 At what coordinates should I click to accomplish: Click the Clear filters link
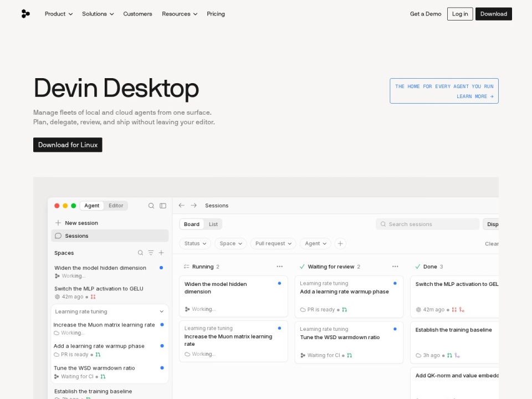[492, 244]
